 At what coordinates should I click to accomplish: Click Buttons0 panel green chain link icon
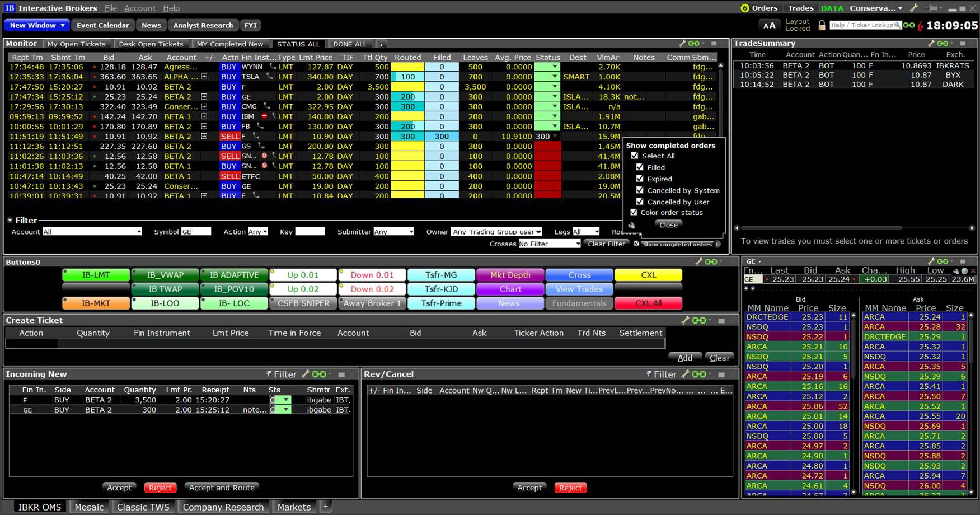tap(711, 261)
